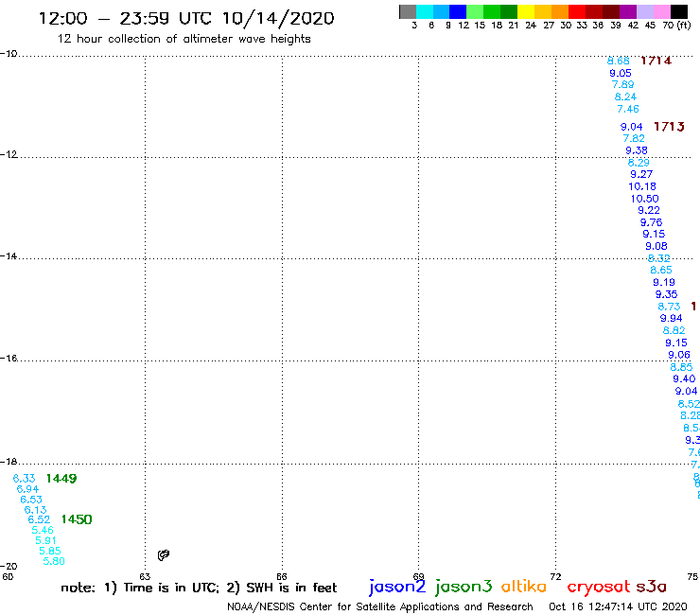700x615 pixels.
Task: Click the wave height value 8.24
Action: (625, 97)
